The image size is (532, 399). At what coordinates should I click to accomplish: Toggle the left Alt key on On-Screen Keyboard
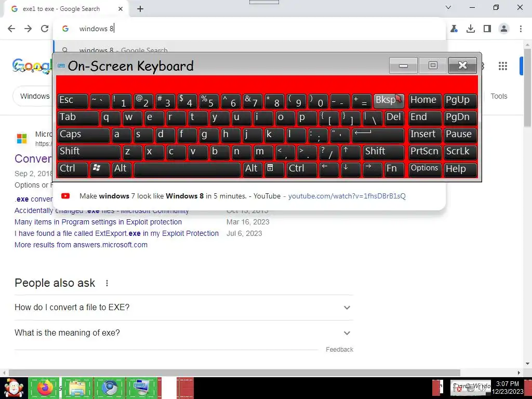pos(121,169)
